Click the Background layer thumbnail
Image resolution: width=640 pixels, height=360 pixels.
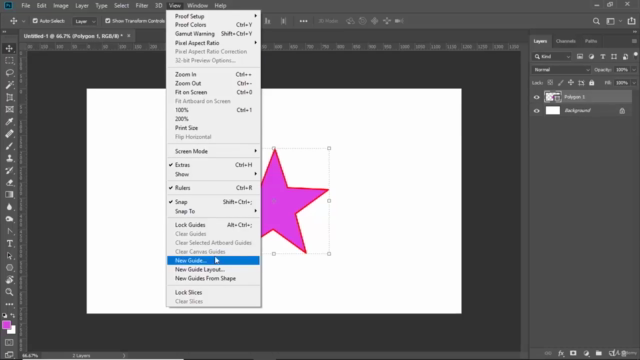tap(553, 111)
